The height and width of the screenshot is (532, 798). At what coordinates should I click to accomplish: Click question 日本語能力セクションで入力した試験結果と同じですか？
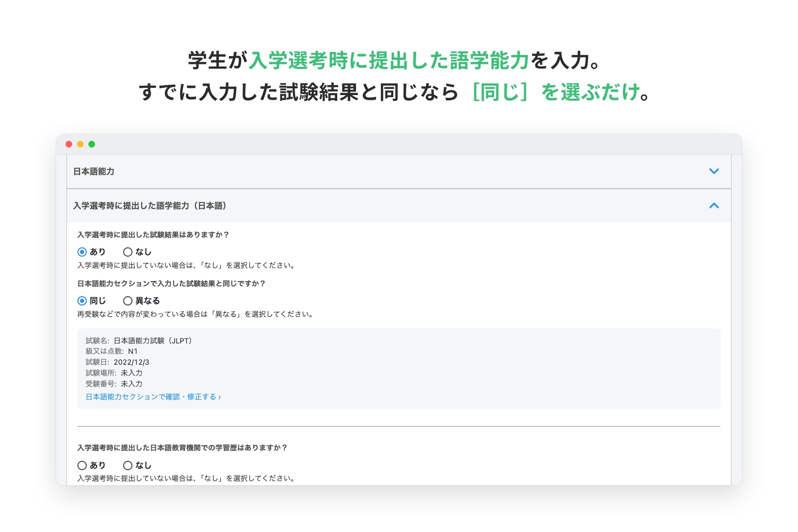(171, 284)
